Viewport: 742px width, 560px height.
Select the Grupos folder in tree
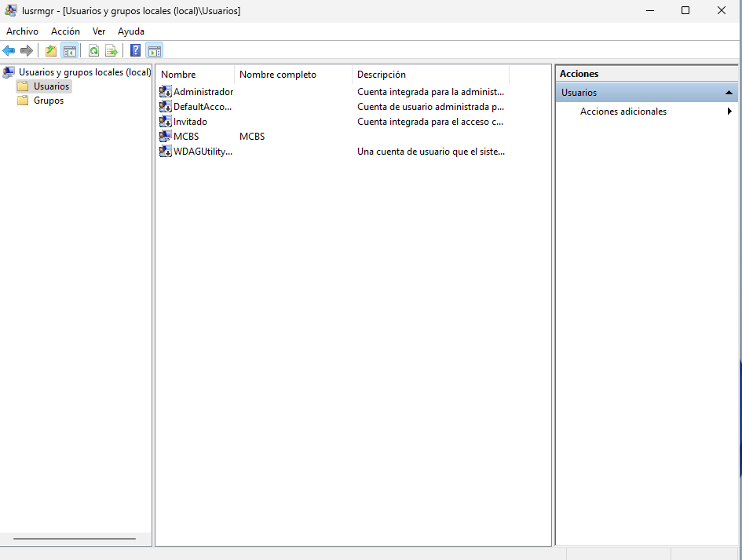click(49, 101)
